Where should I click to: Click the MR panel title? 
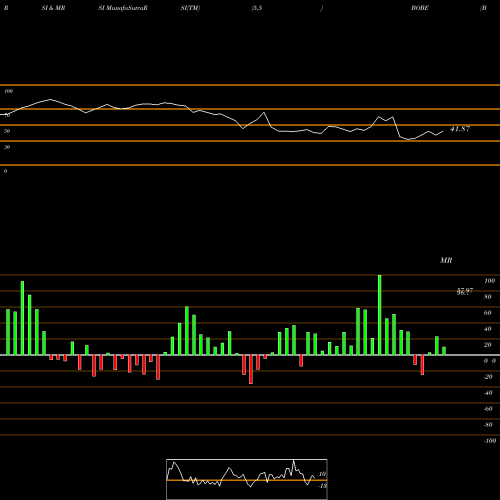click(x=446, y=260)
